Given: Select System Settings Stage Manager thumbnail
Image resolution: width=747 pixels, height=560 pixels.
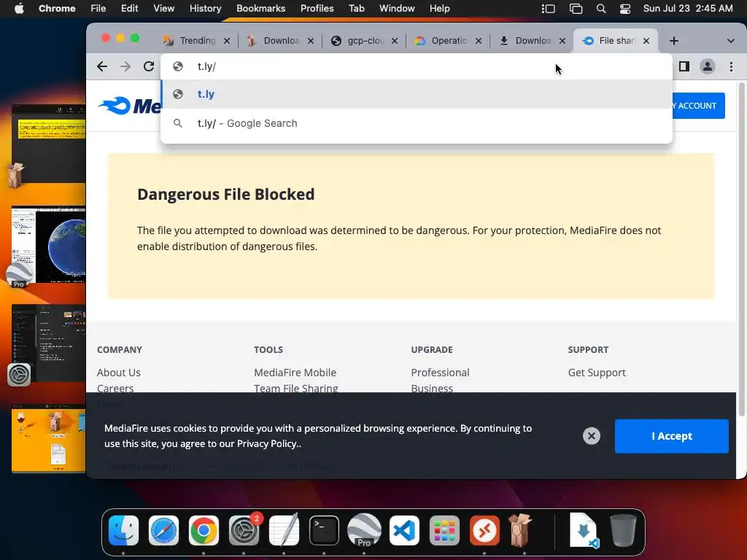Looking at the screenshot, I should click(48, 343).
